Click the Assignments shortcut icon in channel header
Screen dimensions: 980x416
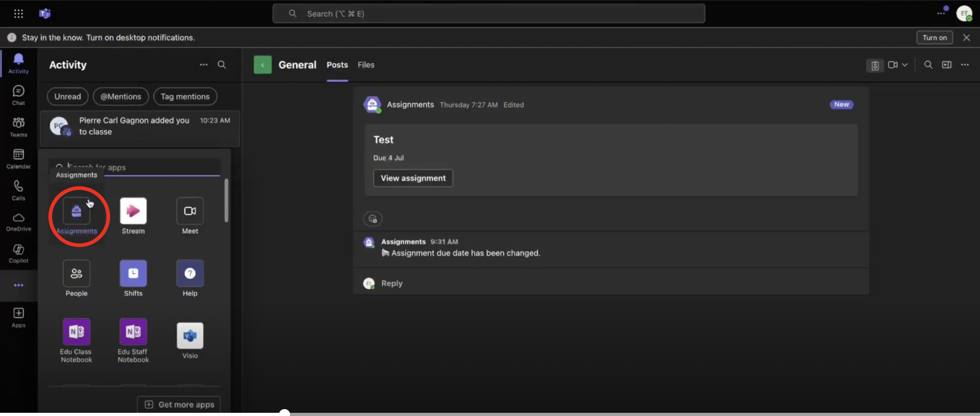[x=875, y=66]
